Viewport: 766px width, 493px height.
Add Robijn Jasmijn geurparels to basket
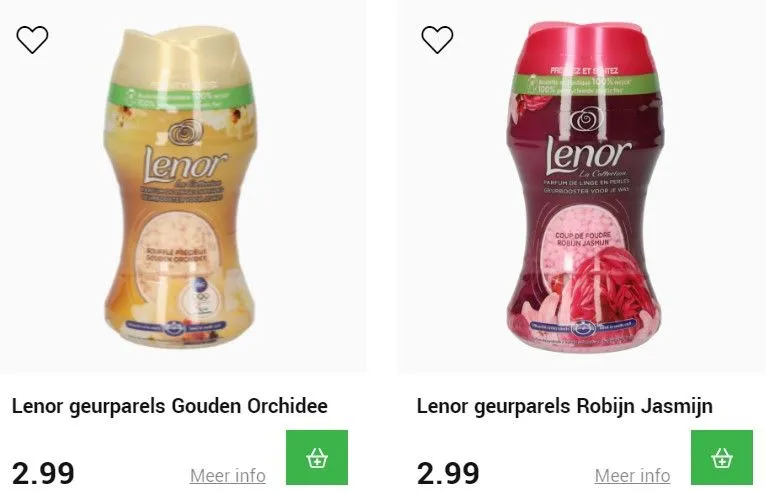coord(722,457)
